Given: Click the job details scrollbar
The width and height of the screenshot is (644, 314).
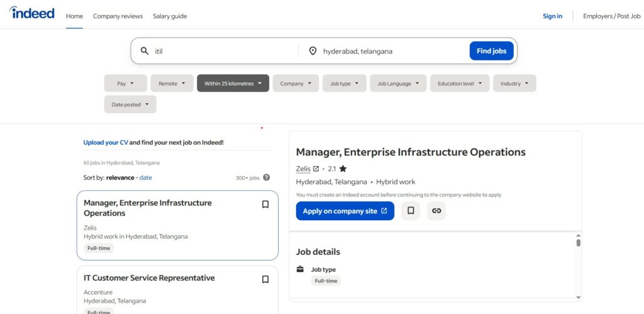Looking at the screenshot, I should (x=578, y=243).
